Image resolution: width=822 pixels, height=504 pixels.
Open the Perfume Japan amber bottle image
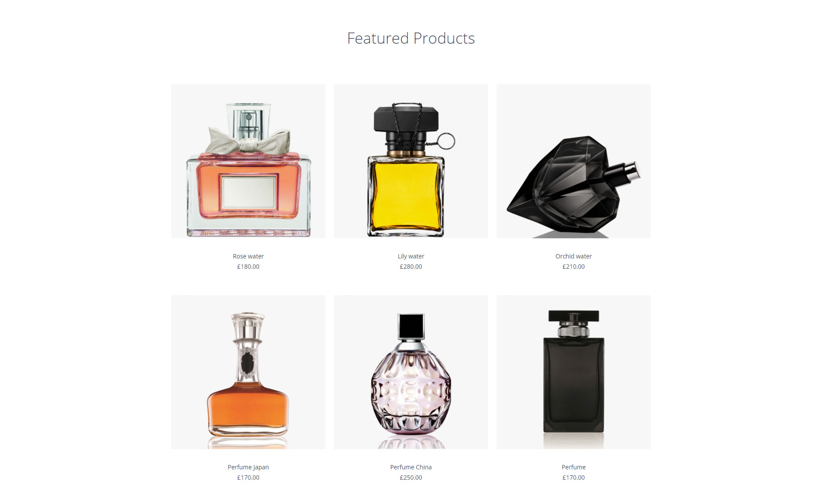[248, 372]
